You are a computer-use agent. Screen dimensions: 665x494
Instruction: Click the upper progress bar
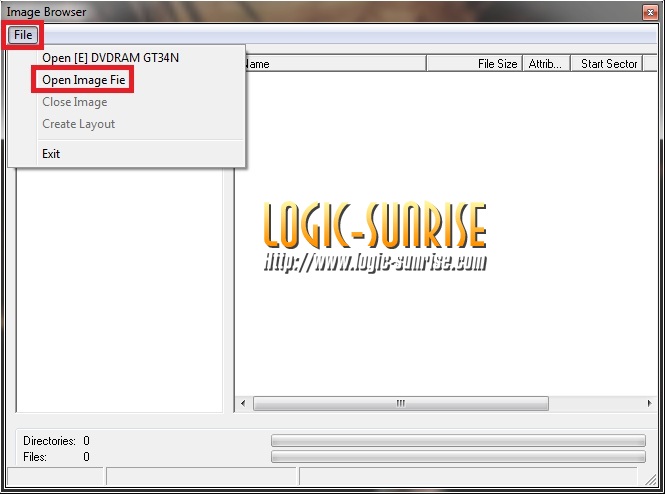[458, 440]
